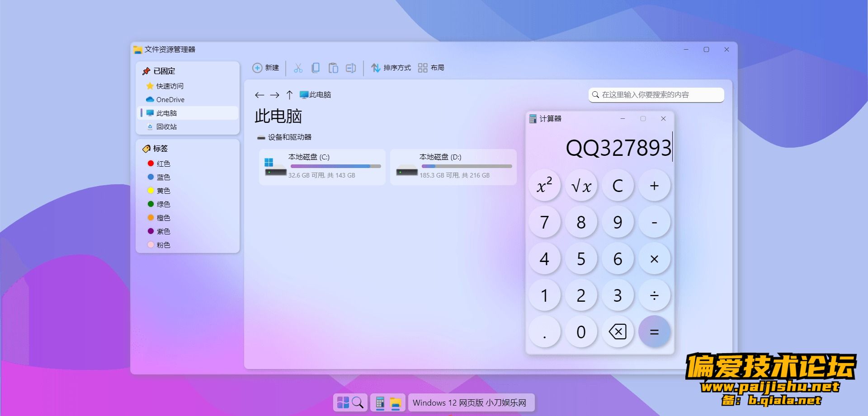Click calculator digit 9
Screen dimensions: 868x416
(x=618, y=222)
